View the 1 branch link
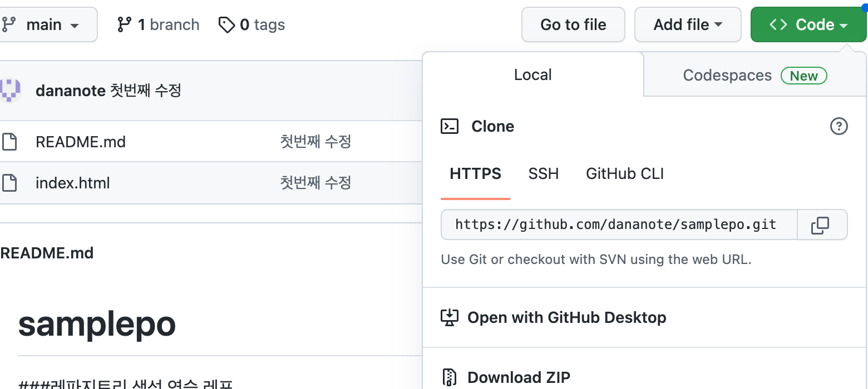The image size is (868, 389). [x=158, y=24]
